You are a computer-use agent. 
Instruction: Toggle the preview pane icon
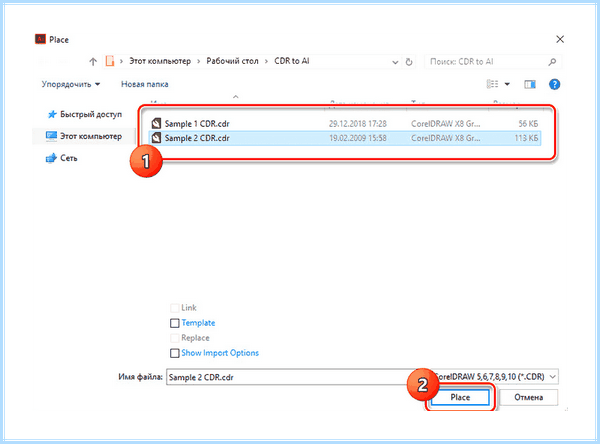point(530,84)
